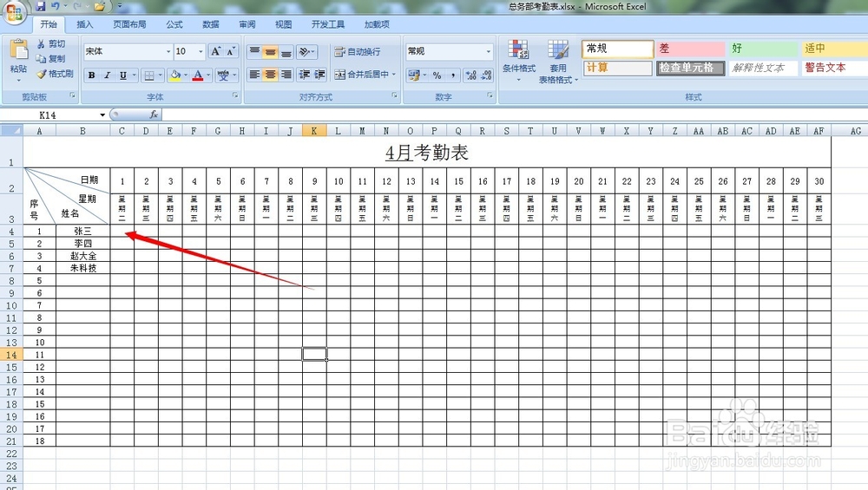Decrease font size with shrink font icon
868x490 pixels.
click(x=232, y=51)
